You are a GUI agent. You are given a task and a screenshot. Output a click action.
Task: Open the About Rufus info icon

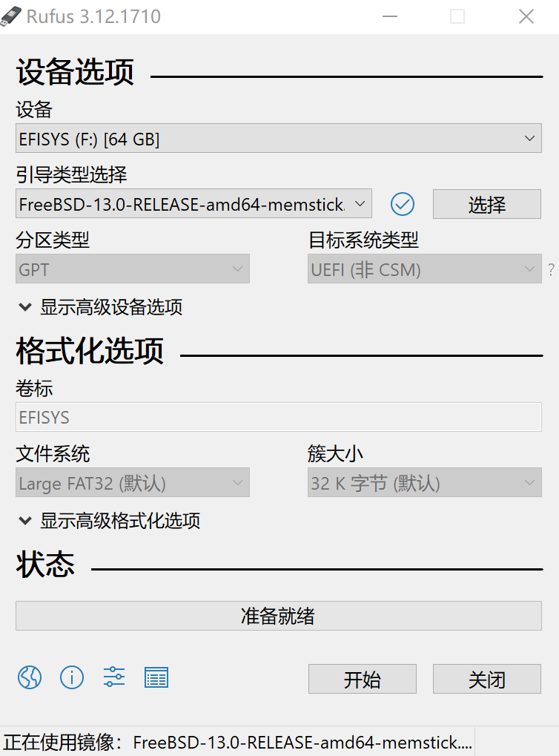[71, 677]
